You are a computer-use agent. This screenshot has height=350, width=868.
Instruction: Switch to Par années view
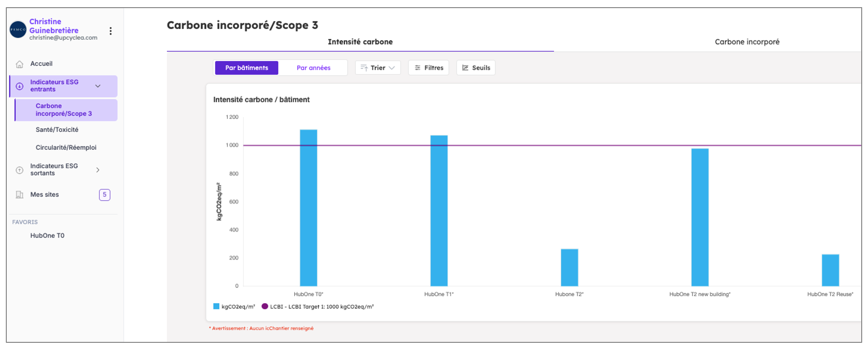(x=313, y=68)
